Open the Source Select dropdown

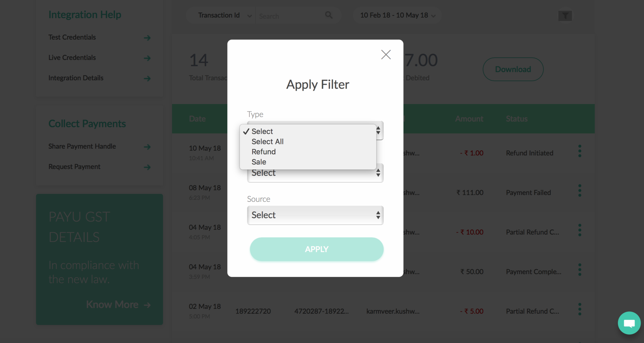(x=315, y=215)
